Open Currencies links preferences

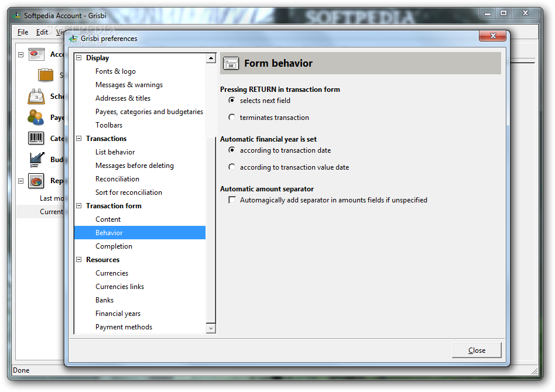pos(119,287)
